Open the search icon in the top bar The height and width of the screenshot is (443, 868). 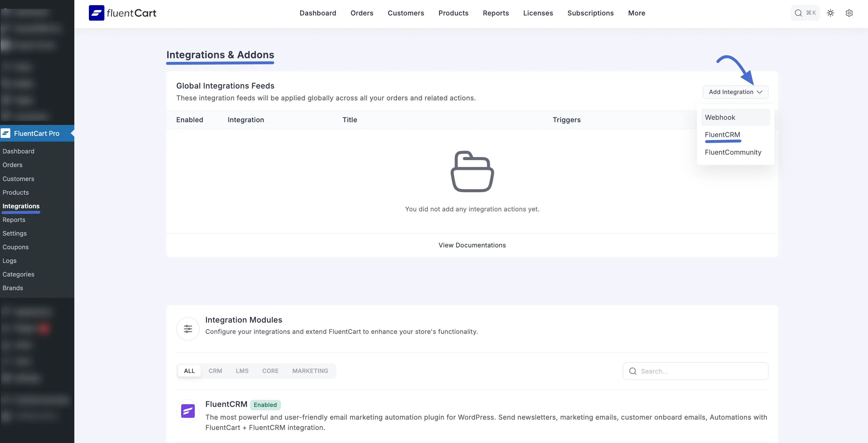798,13
